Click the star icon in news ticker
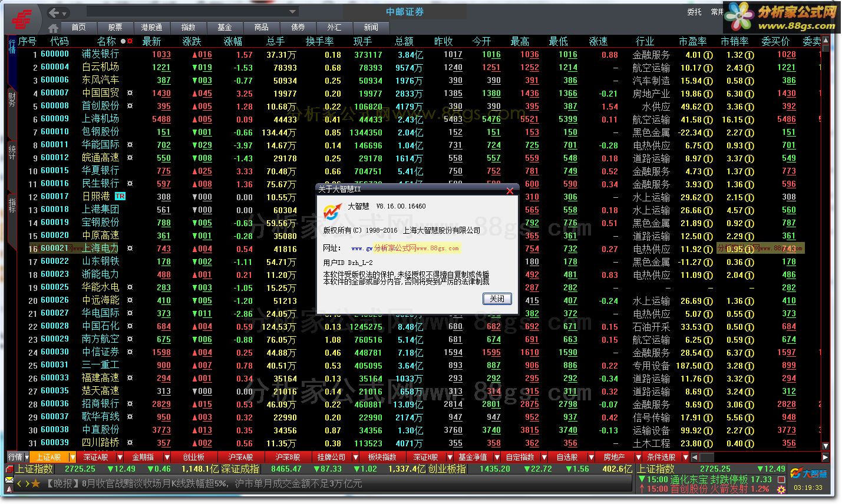Viewport: 842px width, 504px height. pos(36,483)
